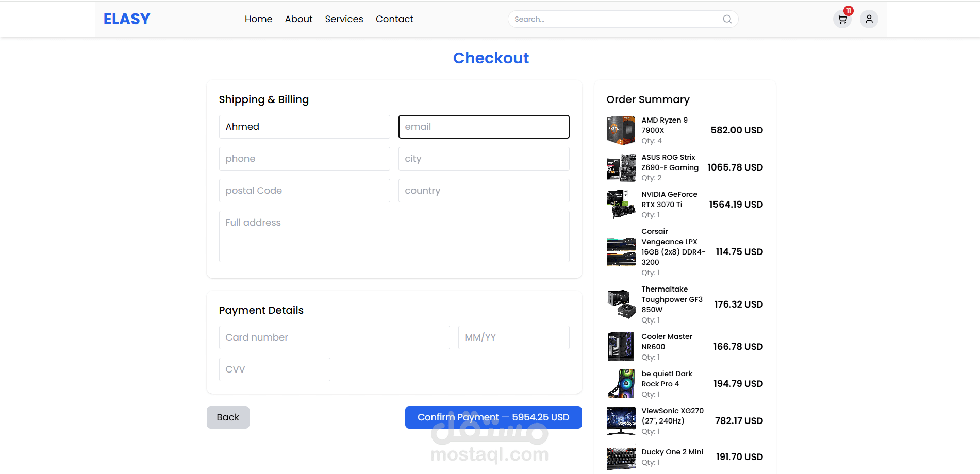980x474 pixels.
Task: Click the Corsair Vengeance LPX RAM thumbnail
Action: (621, 252)
